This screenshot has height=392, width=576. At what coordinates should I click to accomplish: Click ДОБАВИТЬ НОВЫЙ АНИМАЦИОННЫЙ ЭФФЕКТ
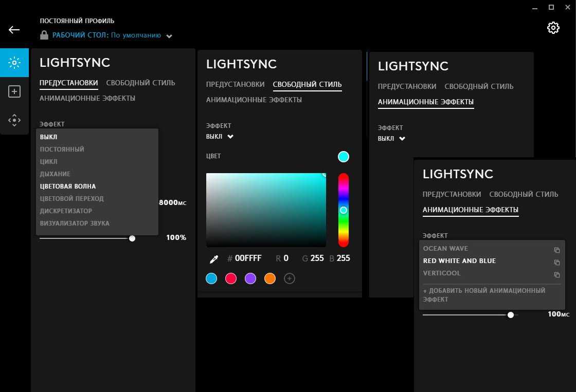click(x=484, y=295)
